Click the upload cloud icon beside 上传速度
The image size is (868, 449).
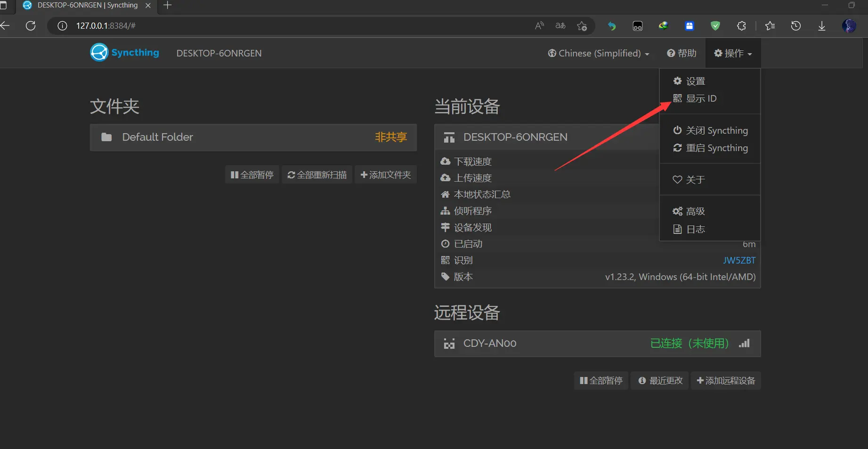[445, 178]
